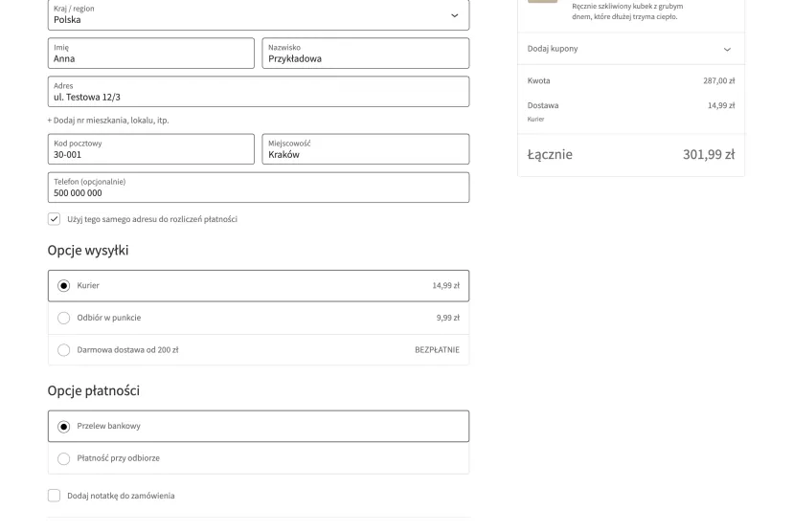Uncheck 'Użyj tego samego adresu do rozliczeń płatności'
Viewport: 793px width, 532px height.
pos(55,219)
